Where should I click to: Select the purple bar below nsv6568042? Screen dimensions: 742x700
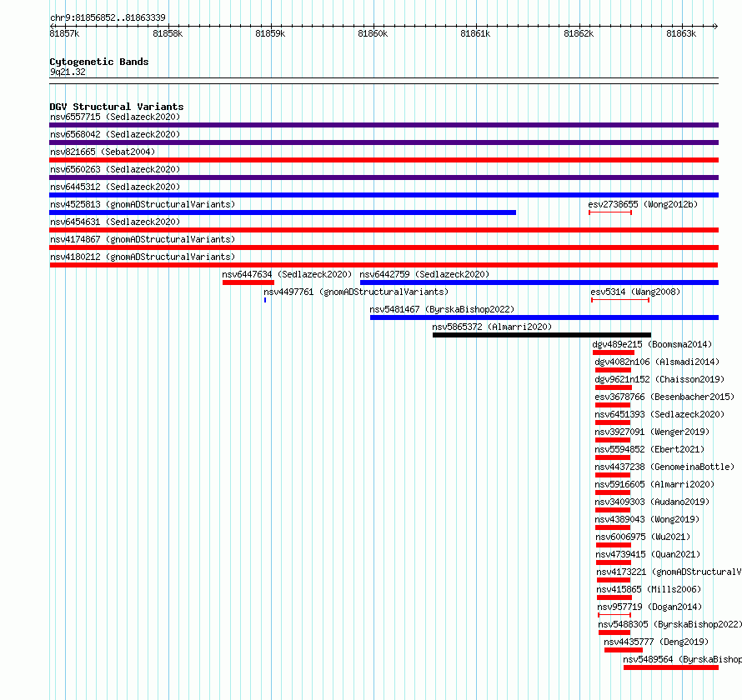pos(384,142)
